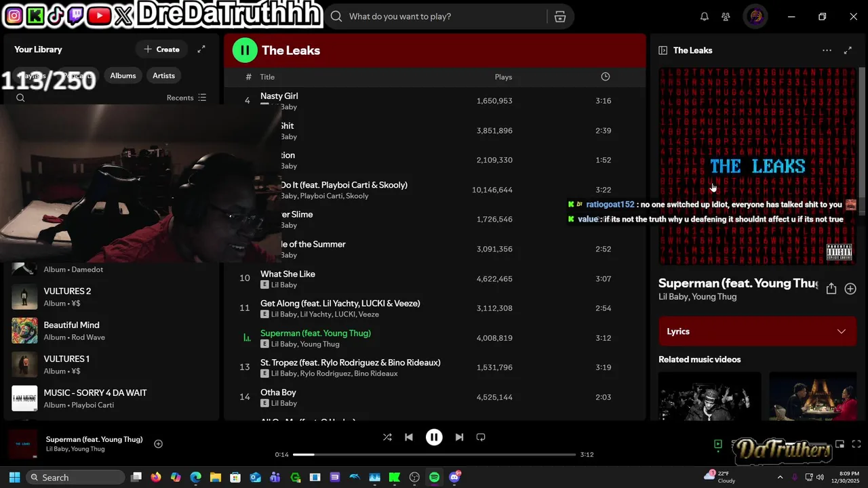Open more options in The Leaks side panel
This screenshot has height=488, width=868.
(x=827, y=50)
